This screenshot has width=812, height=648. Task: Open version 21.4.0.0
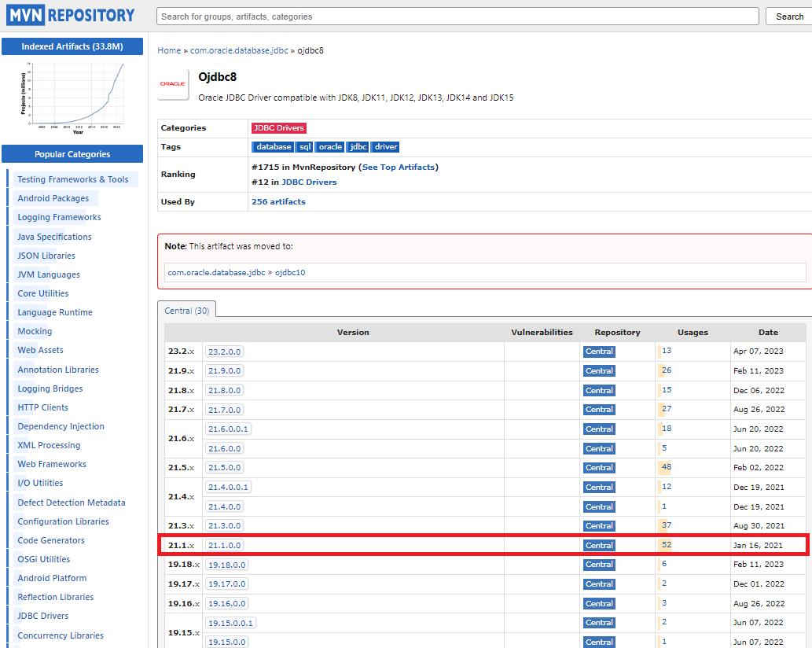click(x=224, y=506)
